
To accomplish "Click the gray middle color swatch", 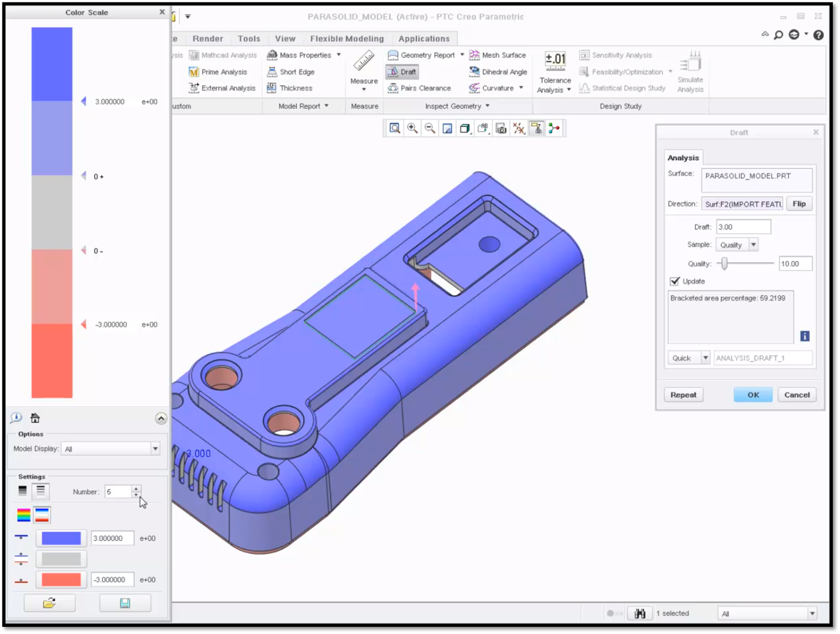I will (x=61, y=559).
